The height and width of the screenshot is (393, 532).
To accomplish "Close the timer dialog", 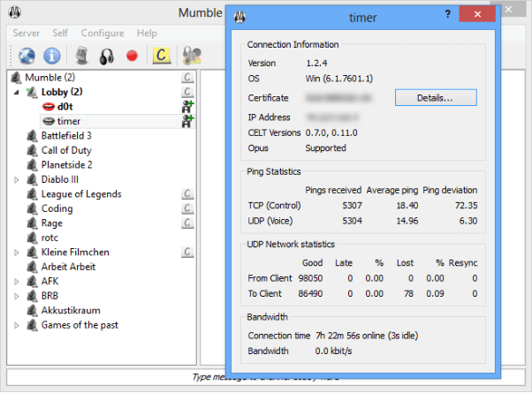I will 477,14.
